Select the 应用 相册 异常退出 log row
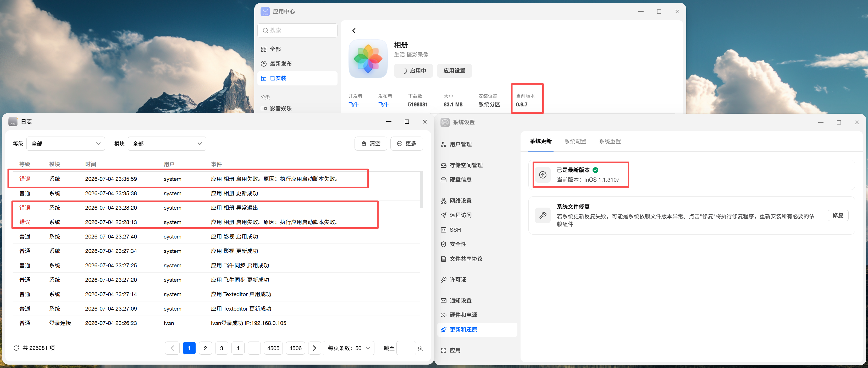 [x=217, y=208]
